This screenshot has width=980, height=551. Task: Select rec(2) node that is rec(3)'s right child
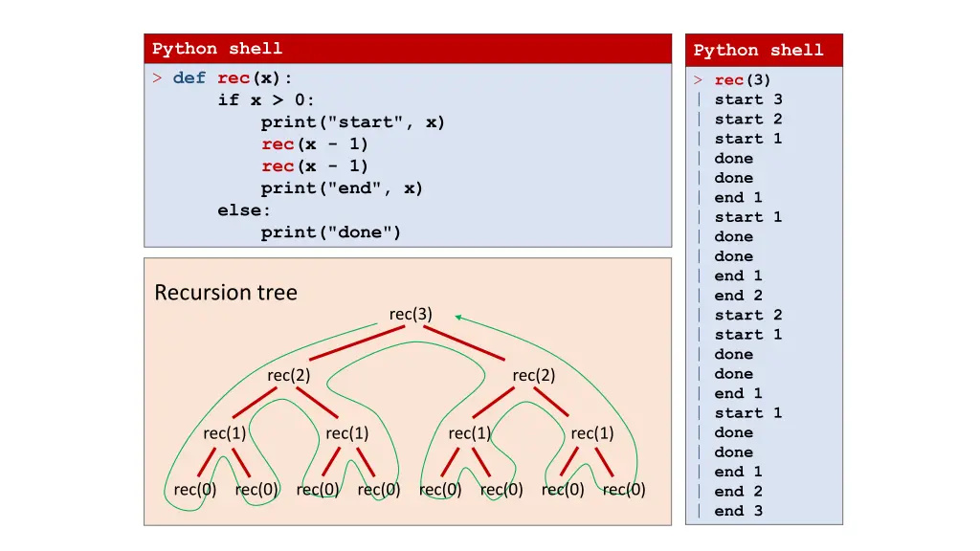pyautogui.click(x=534, y=375)
